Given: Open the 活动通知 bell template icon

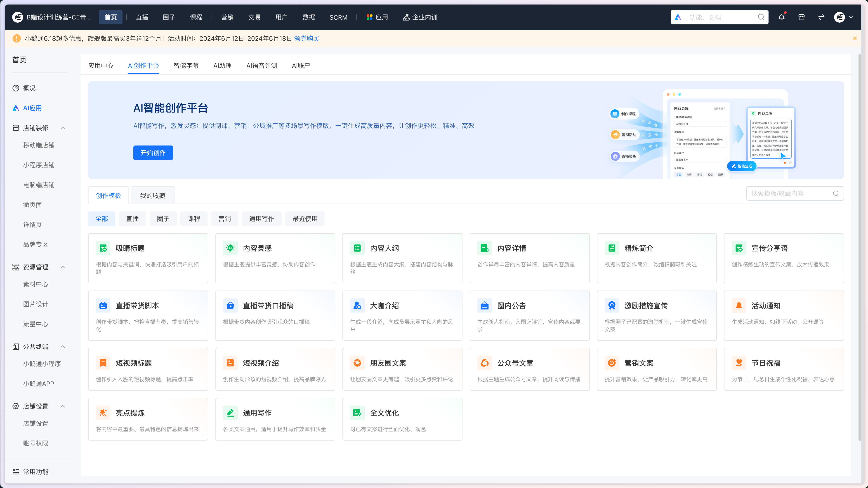Looking at the screenshot, I should [739, 305].
